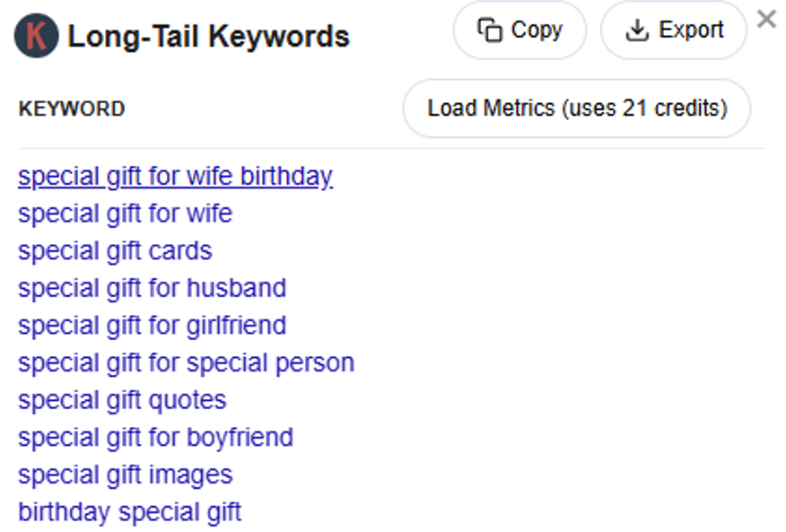Click the KEYWORD column header
The image size is (786, 532).
[72, 109]
